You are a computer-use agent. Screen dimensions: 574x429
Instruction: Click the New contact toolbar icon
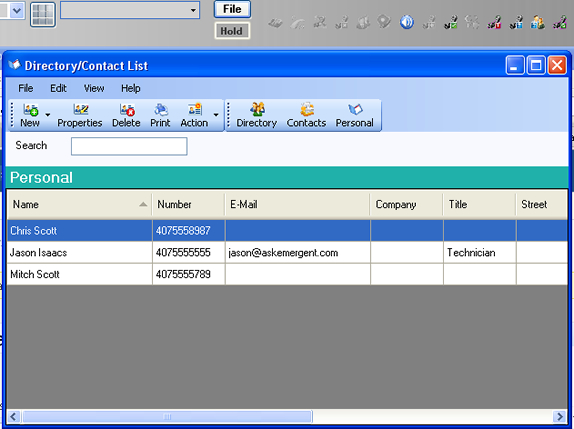click(30, 115)
